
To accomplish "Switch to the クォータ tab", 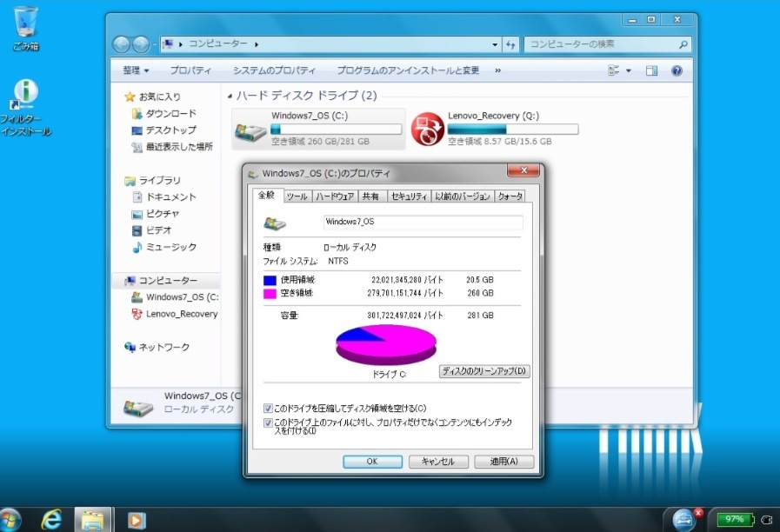I will coord(510,196).
